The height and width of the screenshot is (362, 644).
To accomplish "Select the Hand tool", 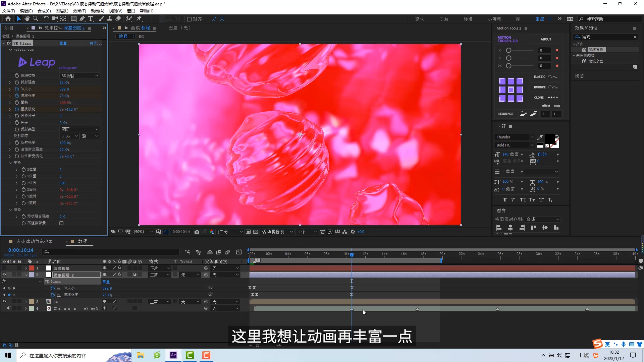I will (27, 19).
